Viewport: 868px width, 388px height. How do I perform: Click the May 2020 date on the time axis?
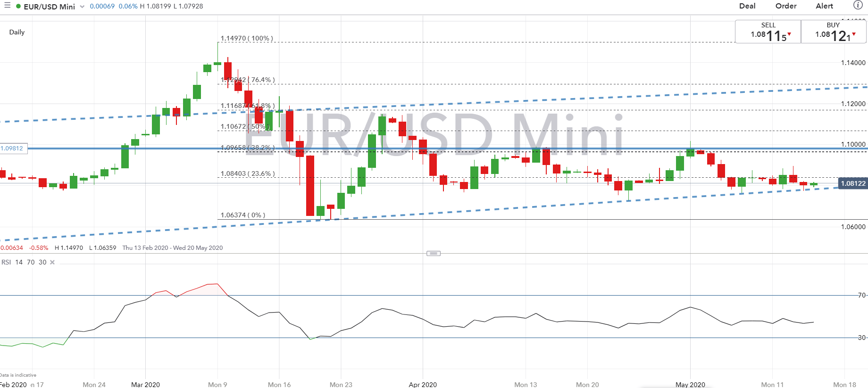[690, 385]
